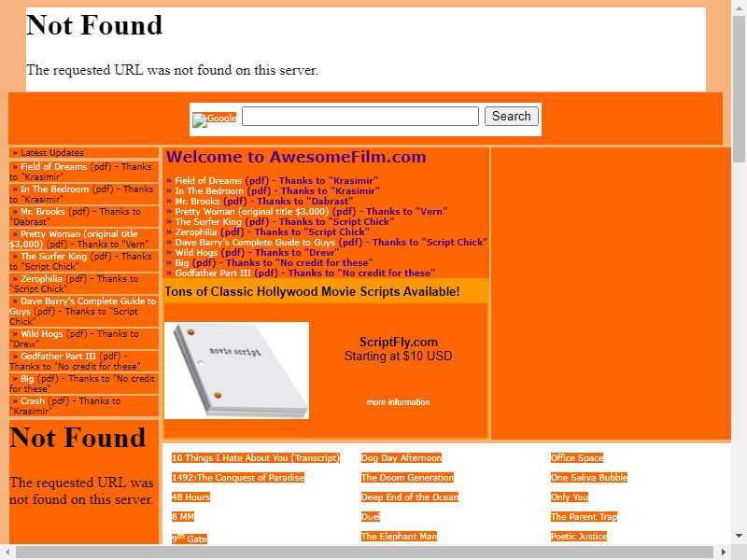Open the '48 Hours' script link
747x560 pixels.
point(190,497)
